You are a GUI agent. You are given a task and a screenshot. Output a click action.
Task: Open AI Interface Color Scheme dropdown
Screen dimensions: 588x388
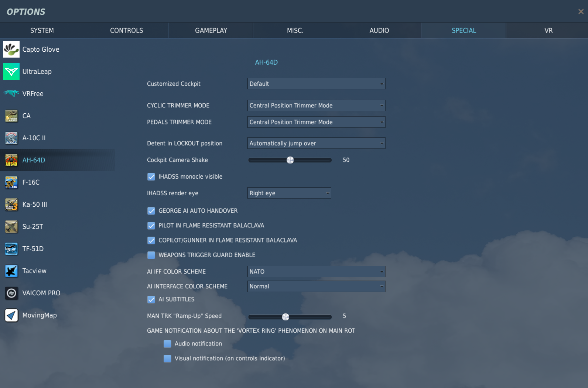click(x=316, y=286)
